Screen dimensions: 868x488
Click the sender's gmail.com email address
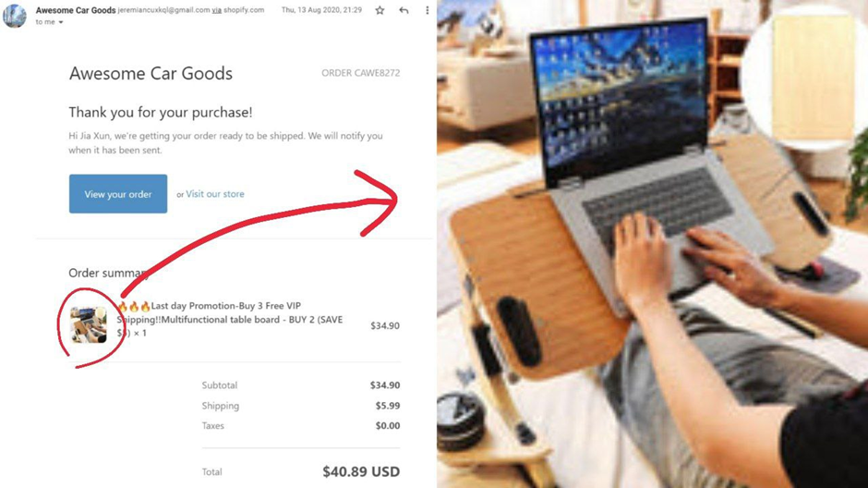pyautogui.click(x=163, y=10)
